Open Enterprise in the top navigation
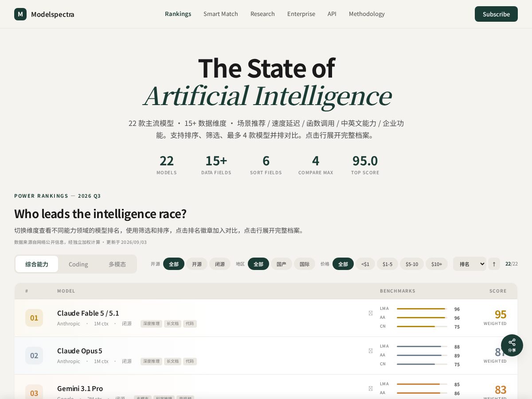This screenshot has height=399, width=532. pos(301,14)
